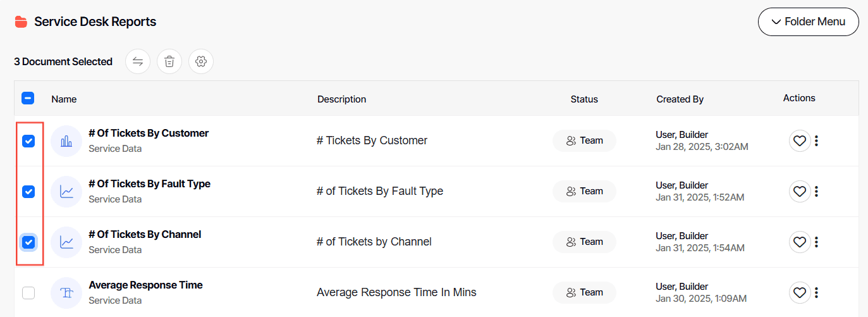This screenshot has width=868, height=317.
Task: Expand the Folder Menu dropdown
Action: coord(808,22)
